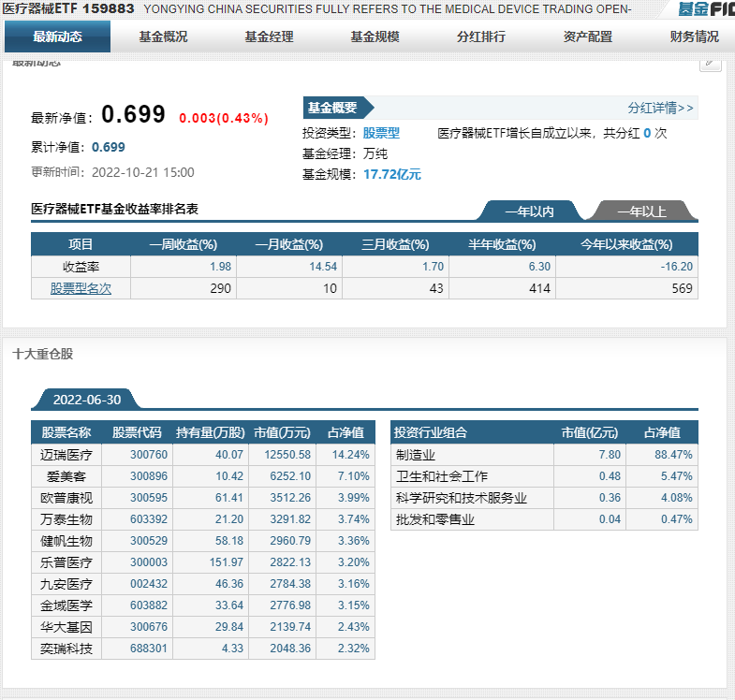The width and height of the screenshot is (735, 700).
Task: Click the stock code 300595
Action: pos(149,498)
